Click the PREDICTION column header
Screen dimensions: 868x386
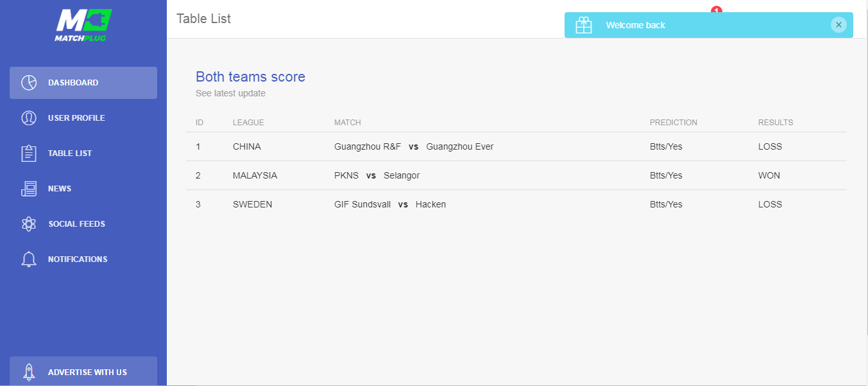[x=674, y=123]
